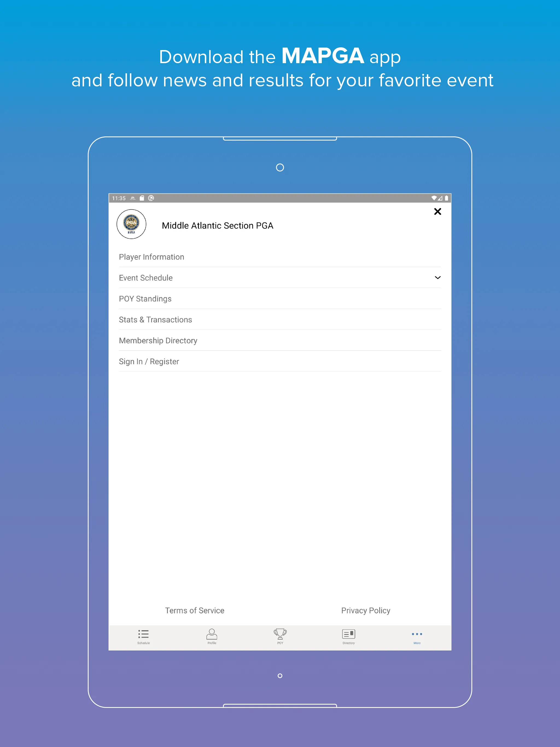Screen dimensions: 560x747
Task: Click Sign In / Register link
Action: [149, 361]
